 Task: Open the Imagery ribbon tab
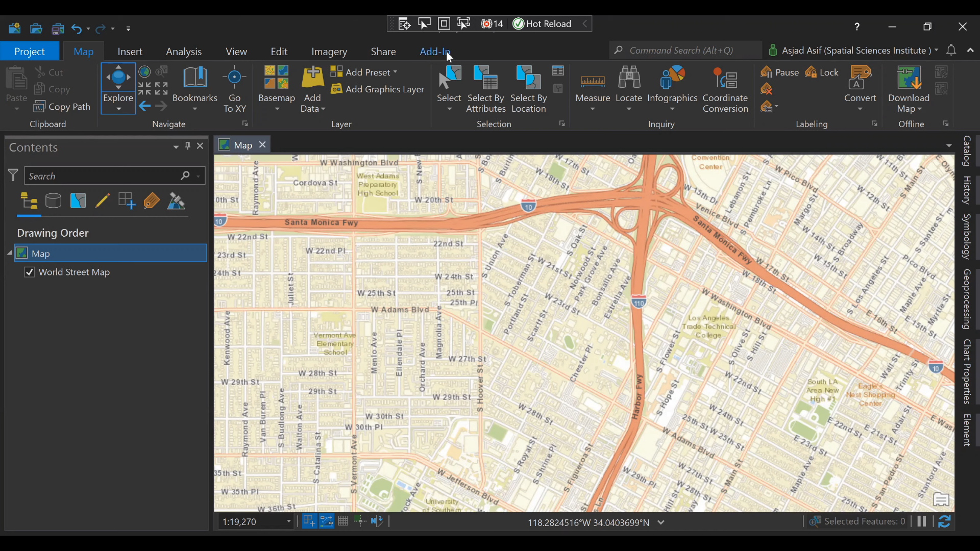point(329,51)
